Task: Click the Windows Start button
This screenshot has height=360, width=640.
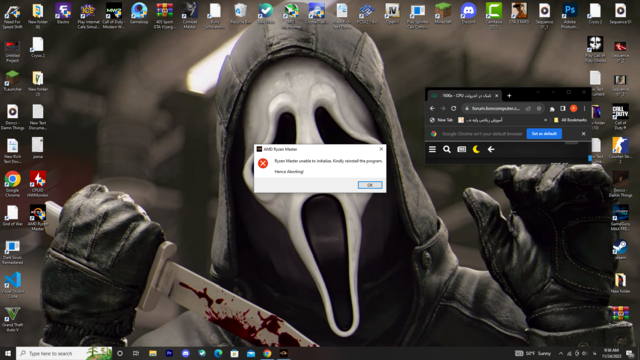Action: [8, 353]
